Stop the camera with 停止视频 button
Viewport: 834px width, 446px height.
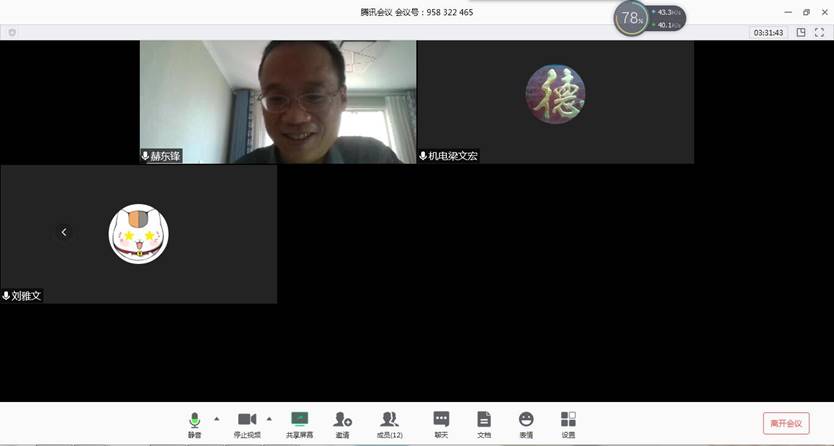coord(246,423)
